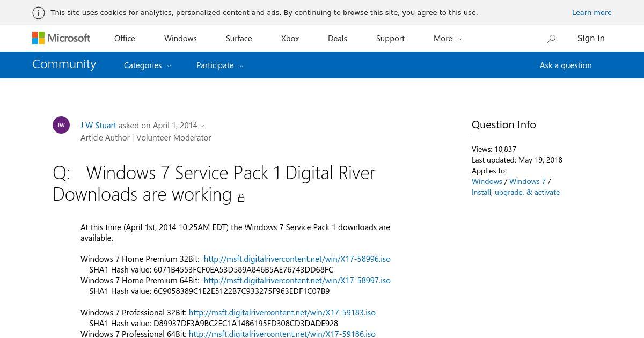The width and height of the screenshot is (644, 338).
Task: Click Article Author | Volunteer Moderator text
Action: (146, 137)
